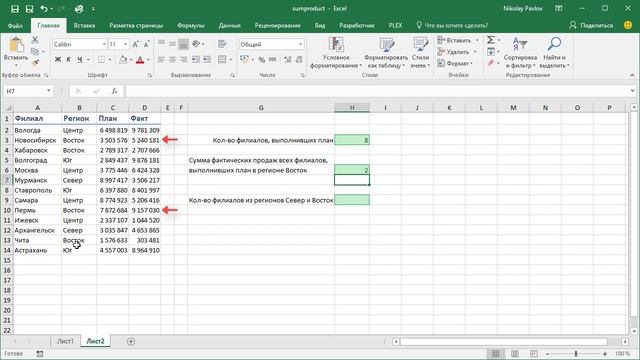Switch to the Формулы tab

click(191, 25)
